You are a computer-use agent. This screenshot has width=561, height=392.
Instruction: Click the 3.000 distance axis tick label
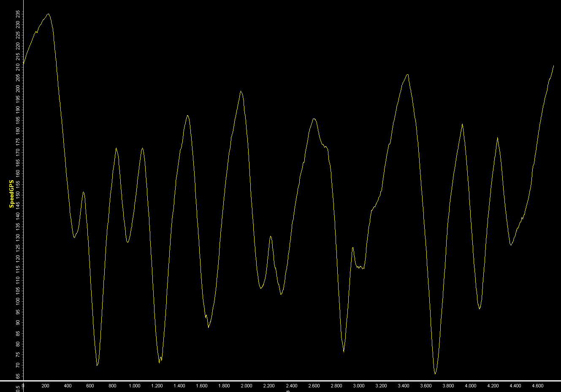[x=358, y=386]
